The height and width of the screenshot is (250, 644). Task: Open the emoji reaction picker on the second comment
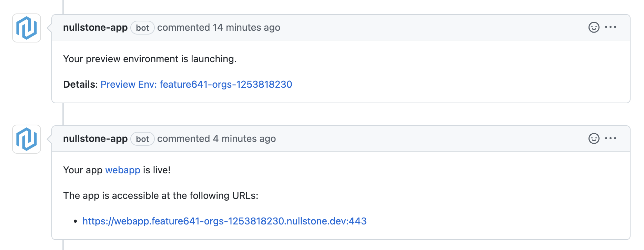[x=594, y=138]
